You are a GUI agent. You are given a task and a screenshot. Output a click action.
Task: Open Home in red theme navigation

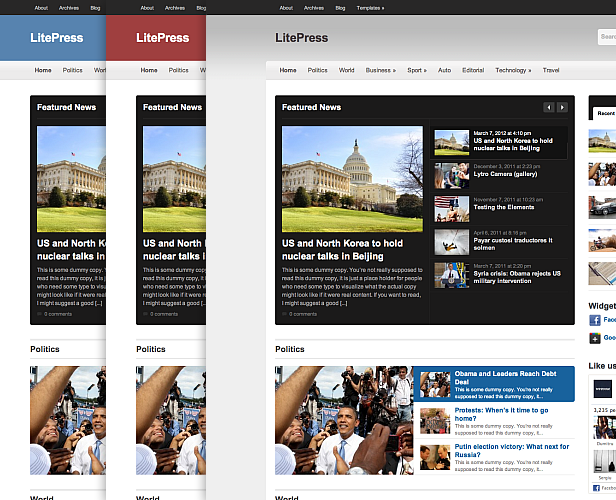tap(149, 70)
